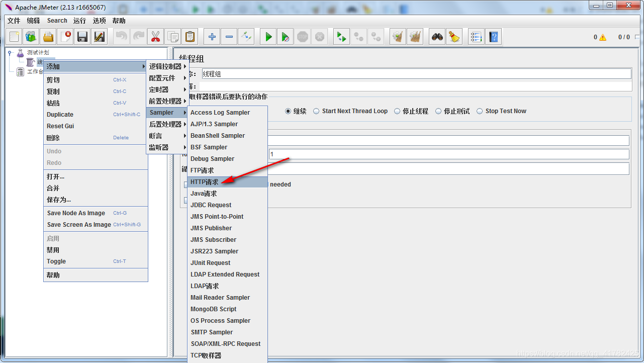
Task: Click the Remote Start All icon
Action: pyautogui.click(x=342, y=37)
